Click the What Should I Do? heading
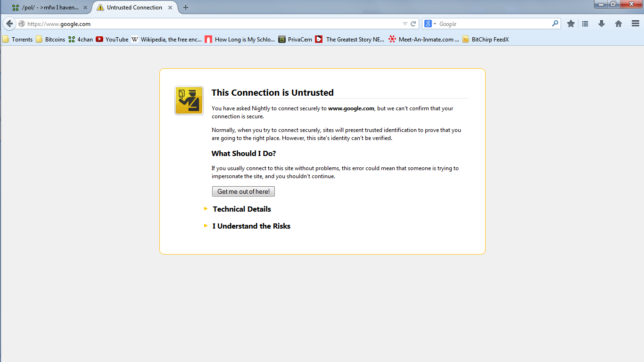Image resolution: width=644 pixels, height=362 pixels. (x=244, y=153)
